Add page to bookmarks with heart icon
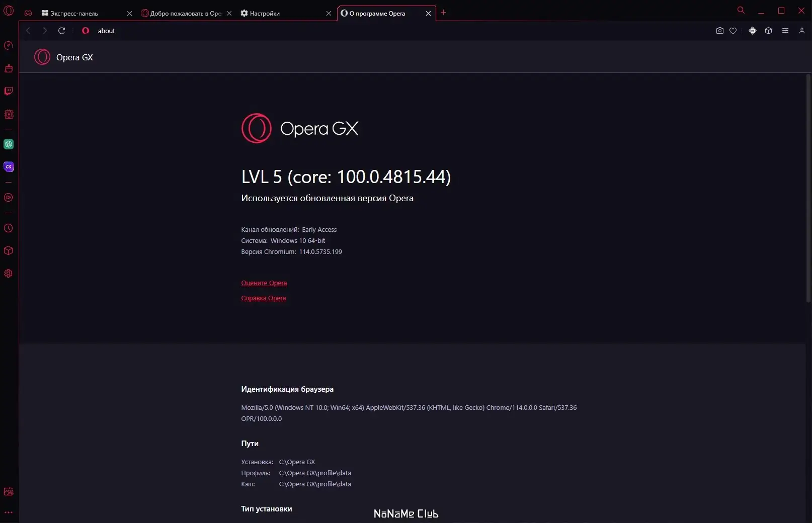The width and height of the screenshot is (812, 523). tap(733, 31)
